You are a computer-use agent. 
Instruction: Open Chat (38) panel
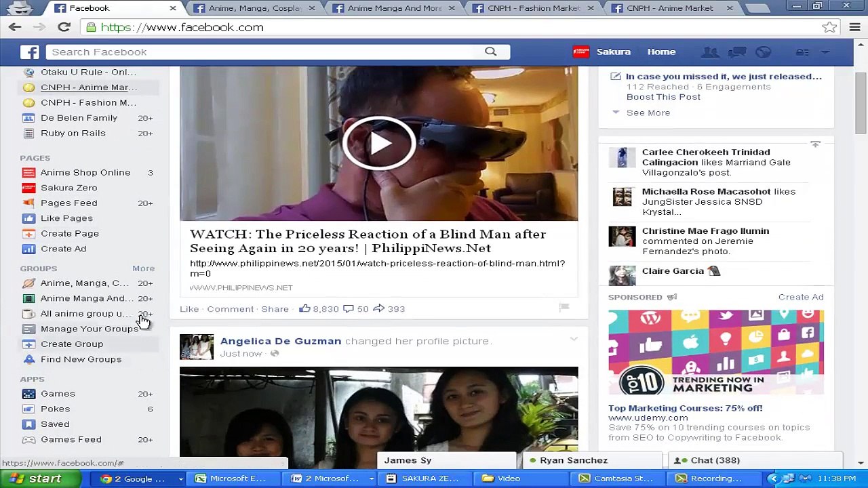click(x=755, y=460)
